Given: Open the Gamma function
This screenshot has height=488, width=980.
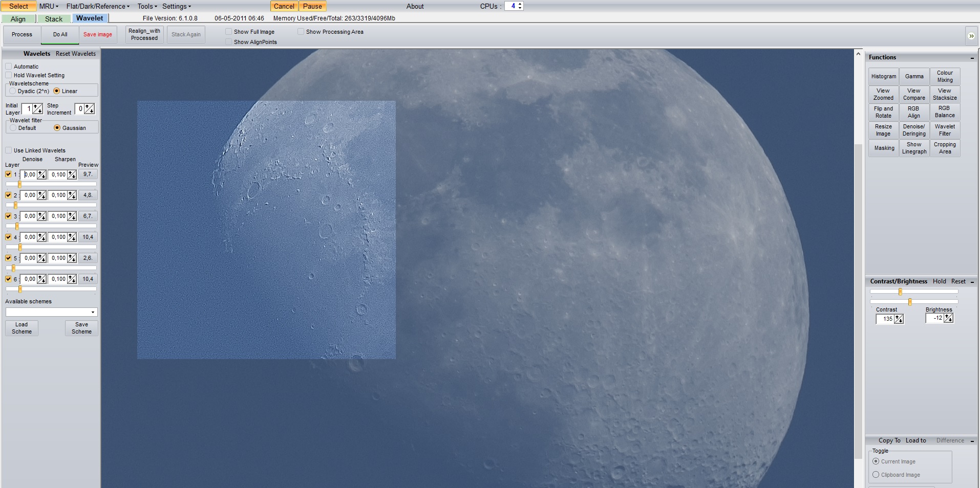Looking at the screenshot, I should tap(914, 77).
